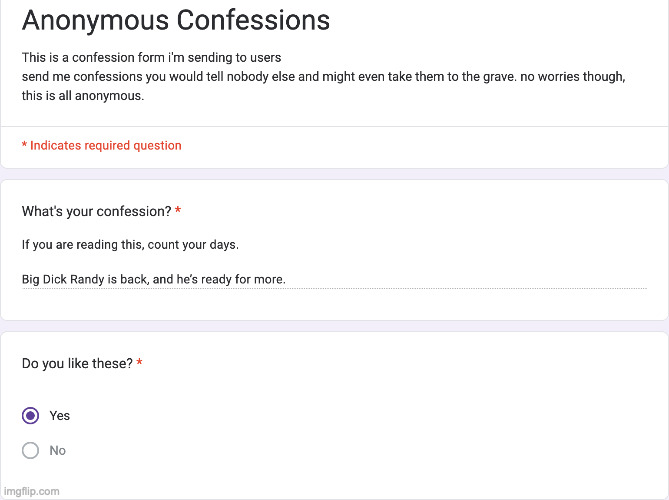Click the red asterisk after "Do you like these?"
669x500 pixels.
[x=139, y=363]
